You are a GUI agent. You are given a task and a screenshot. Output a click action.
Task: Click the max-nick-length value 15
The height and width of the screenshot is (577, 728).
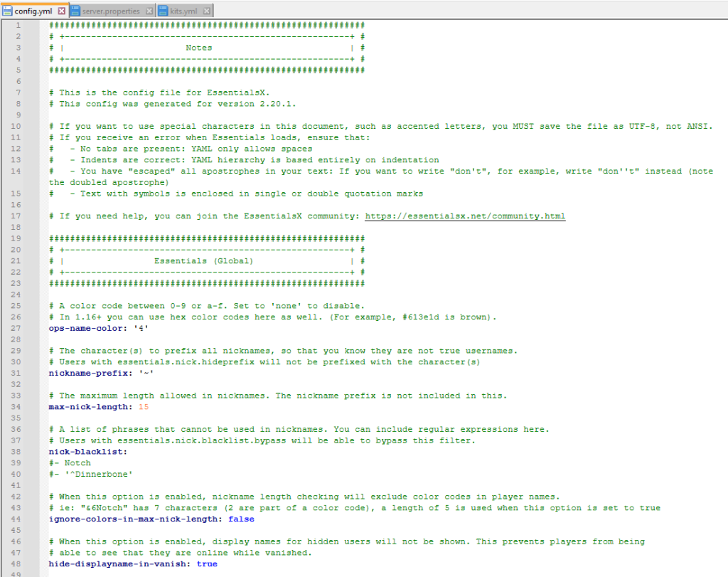143,406
